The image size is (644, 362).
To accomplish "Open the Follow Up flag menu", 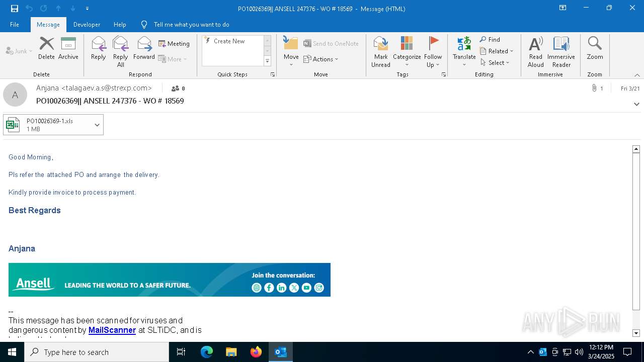I will tap(433, 52).
